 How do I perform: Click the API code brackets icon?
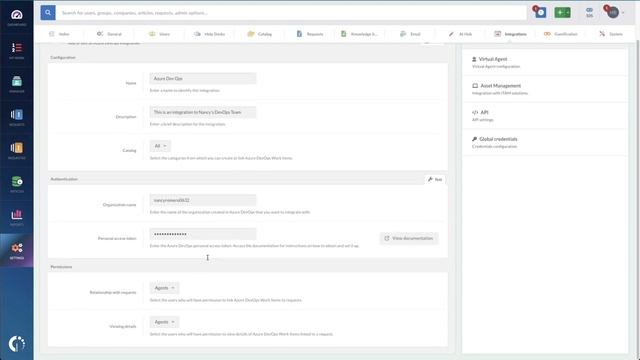tap(475, 112)
